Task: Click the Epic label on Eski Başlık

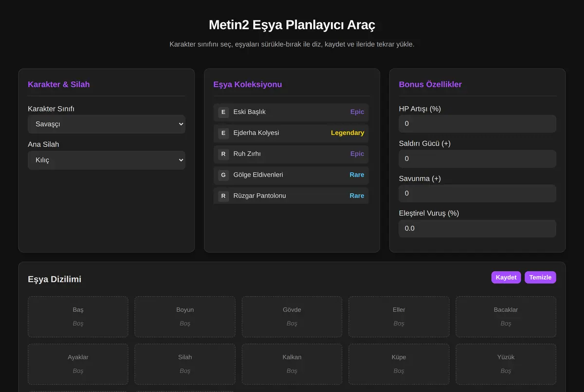Action: [357, 112]
